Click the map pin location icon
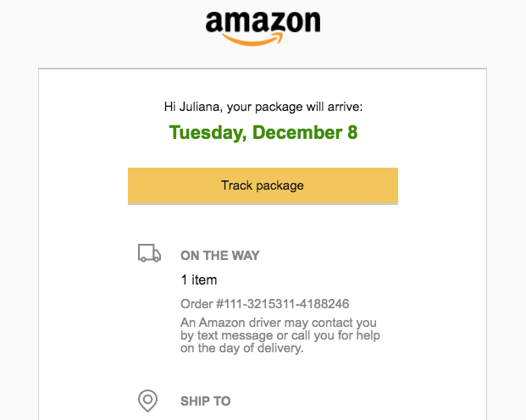This screenshot has width=526, height=420. [147, 401]
